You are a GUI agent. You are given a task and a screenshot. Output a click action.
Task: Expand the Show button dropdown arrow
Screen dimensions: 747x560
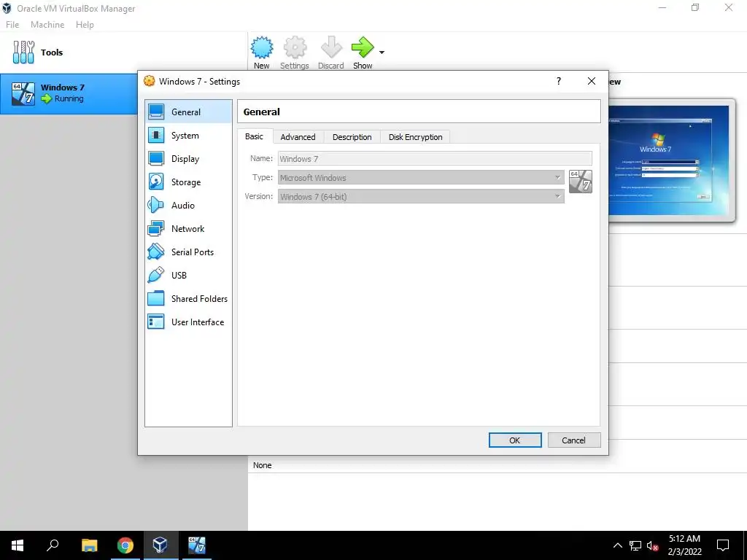coord(382,52)
